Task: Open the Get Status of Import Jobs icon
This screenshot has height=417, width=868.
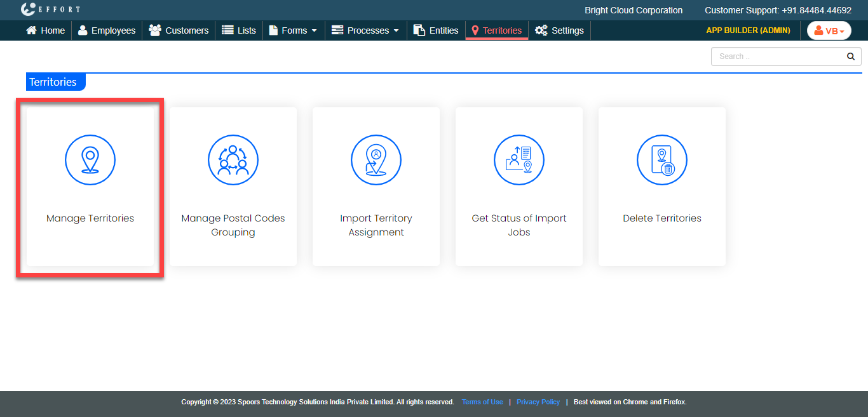Action: [519, 160]
